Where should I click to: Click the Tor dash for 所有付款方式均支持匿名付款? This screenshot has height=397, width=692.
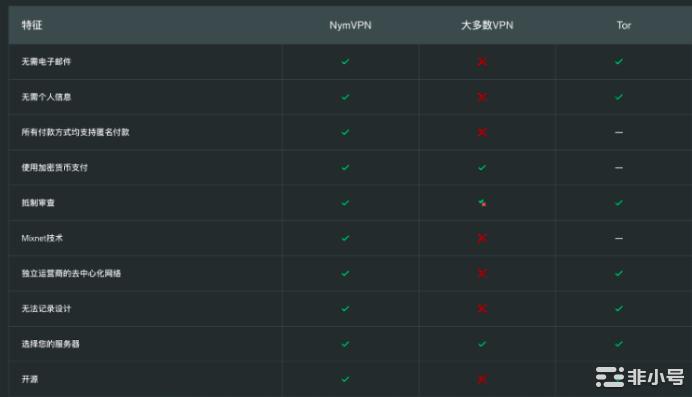(619, 132)
